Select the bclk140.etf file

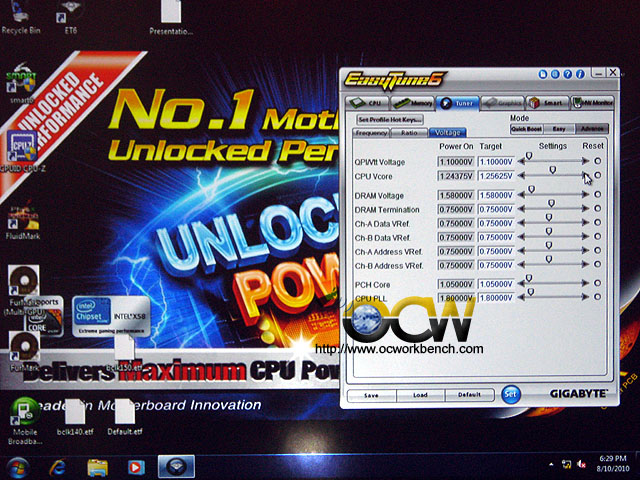75,417
